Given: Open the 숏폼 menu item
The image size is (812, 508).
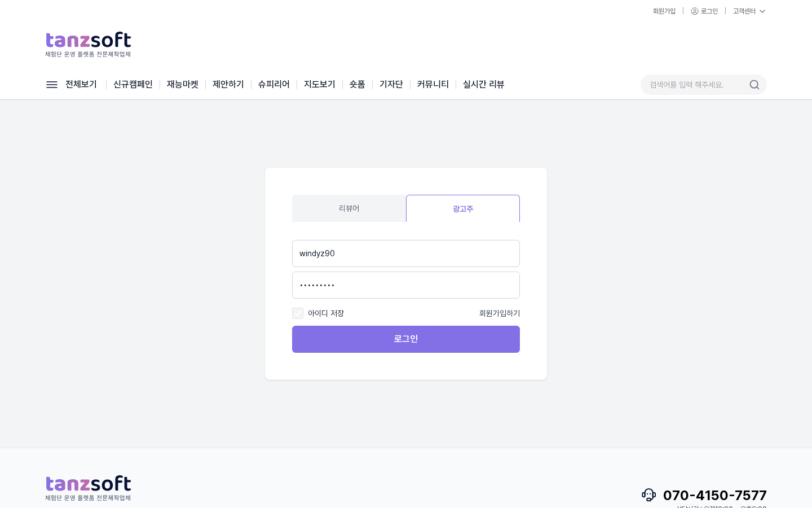Looking at the screenshot, I should pyautogui.click(x=358, y=84).
